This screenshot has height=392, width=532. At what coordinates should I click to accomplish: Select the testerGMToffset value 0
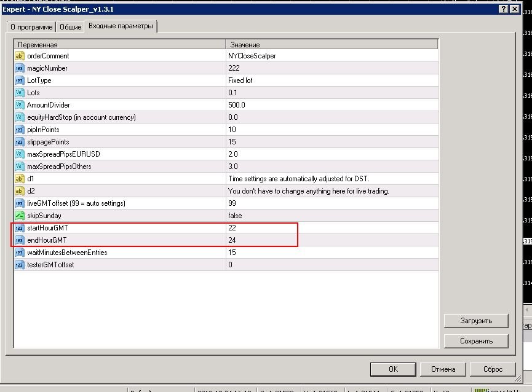click(x=231, y=265)
